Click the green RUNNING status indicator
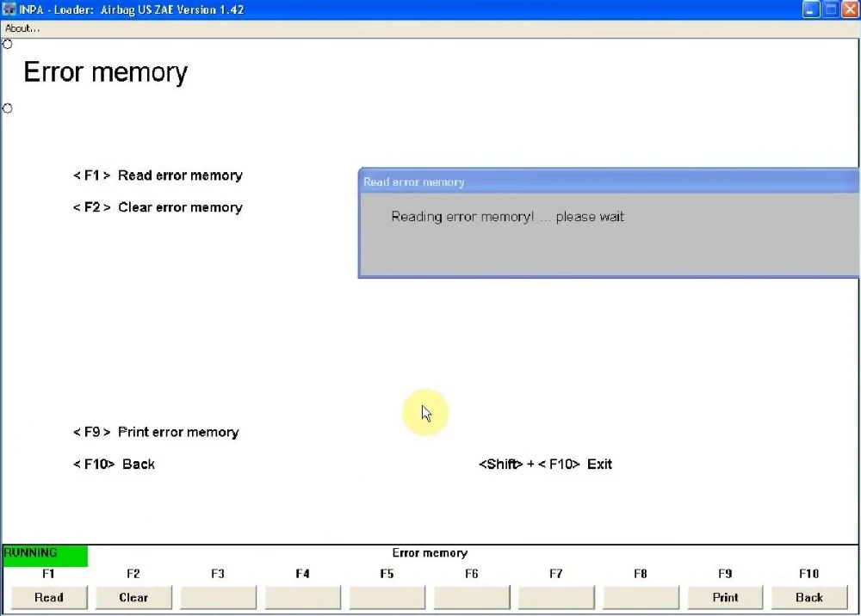 (45, 556)
